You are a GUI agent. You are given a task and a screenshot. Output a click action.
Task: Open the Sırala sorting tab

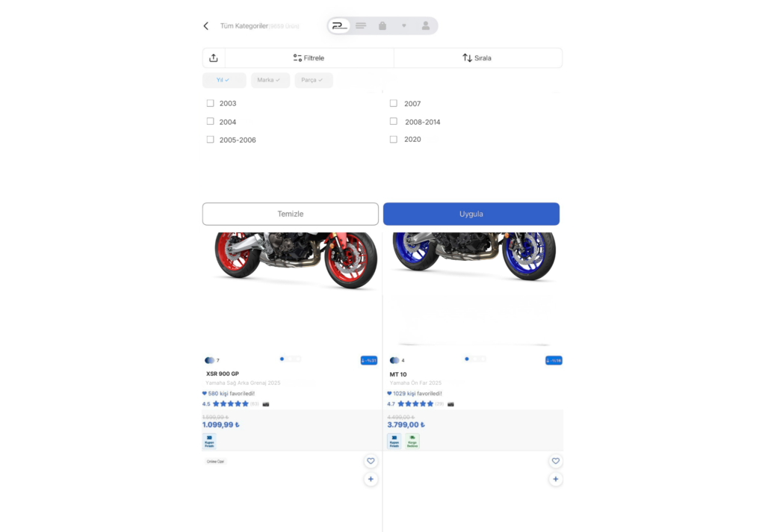tap(477, 58)
